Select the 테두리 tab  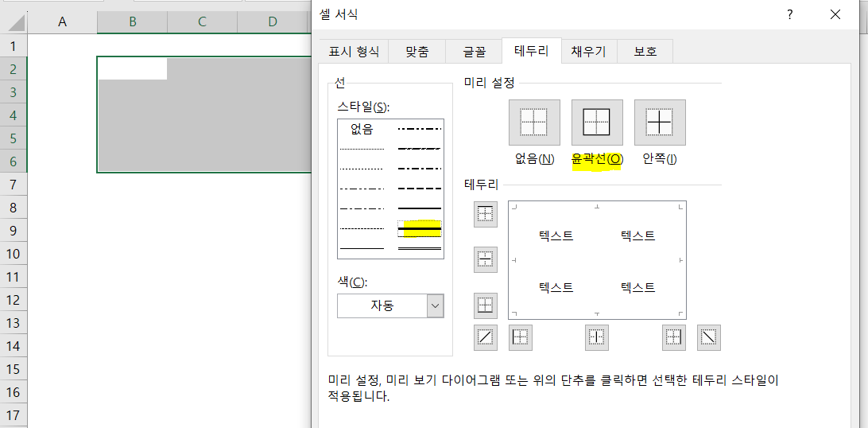tap(532, 52)
